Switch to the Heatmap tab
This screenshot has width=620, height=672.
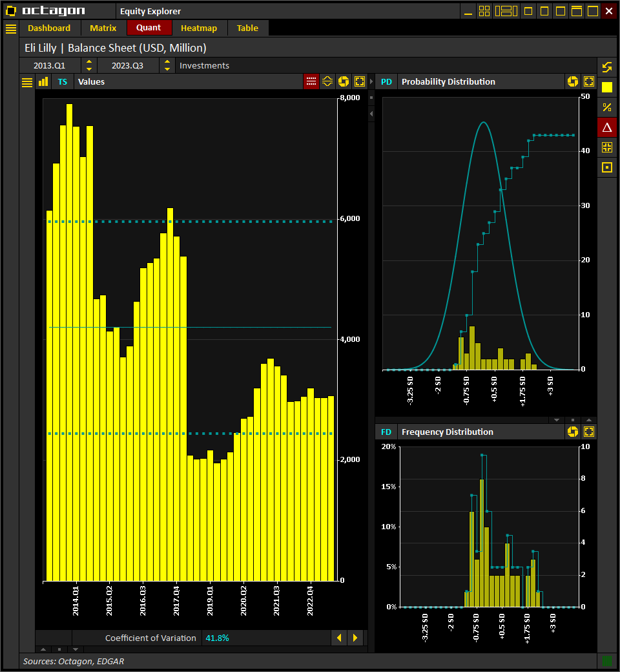tap(199, 28)
